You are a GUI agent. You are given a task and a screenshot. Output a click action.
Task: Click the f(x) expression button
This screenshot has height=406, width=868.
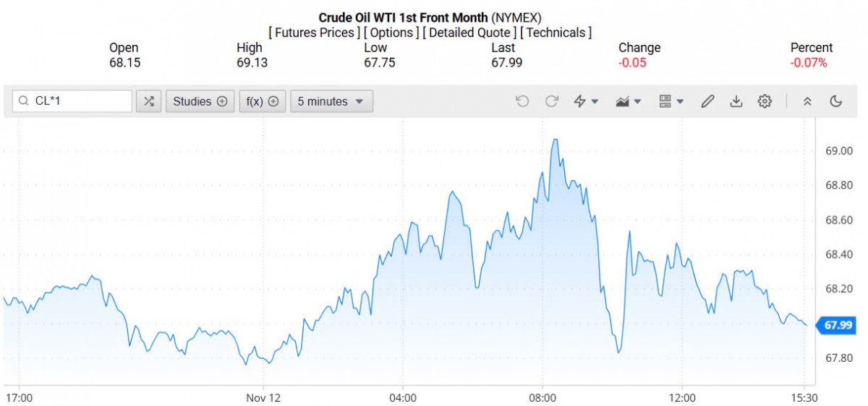[263, 101]
